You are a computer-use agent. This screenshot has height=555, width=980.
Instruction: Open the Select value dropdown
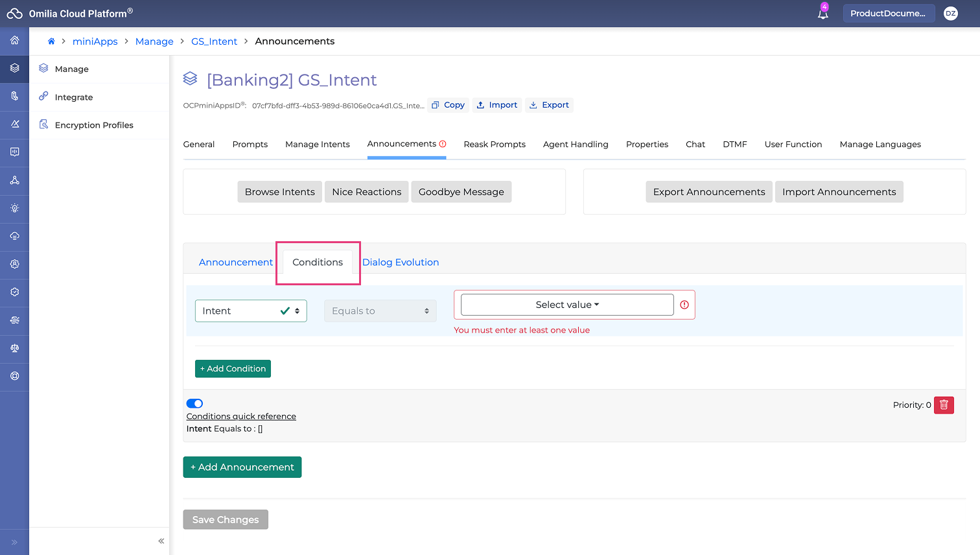click(x=567, y=305)
